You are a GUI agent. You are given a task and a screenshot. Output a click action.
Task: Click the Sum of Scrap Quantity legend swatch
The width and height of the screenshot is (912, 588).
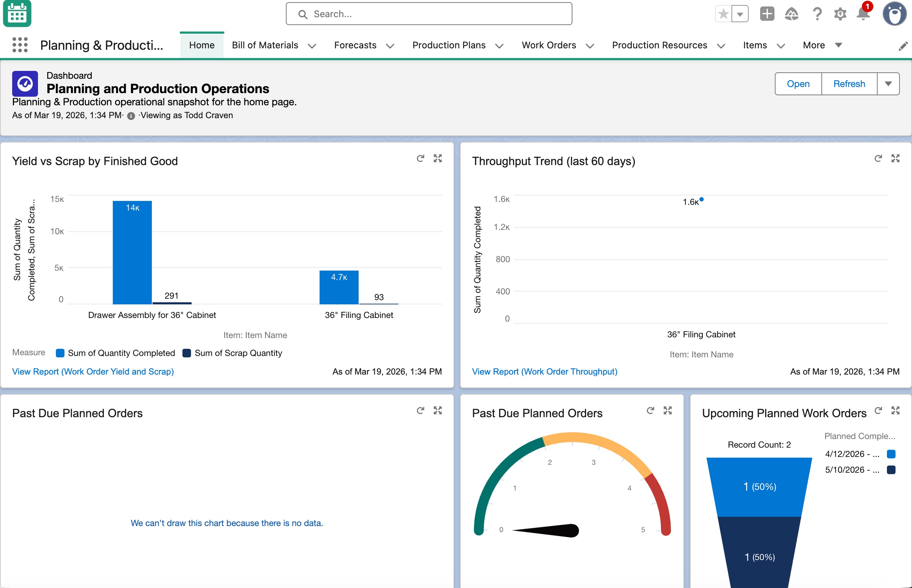[187, 353]
